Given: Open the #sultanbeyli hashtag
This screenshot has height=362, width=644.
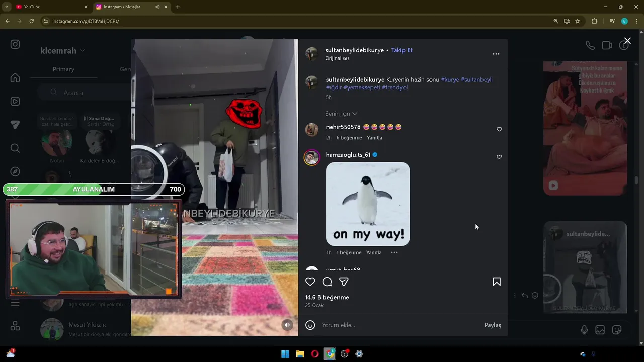Looking at the screenshot, I should tap(476, 79).
